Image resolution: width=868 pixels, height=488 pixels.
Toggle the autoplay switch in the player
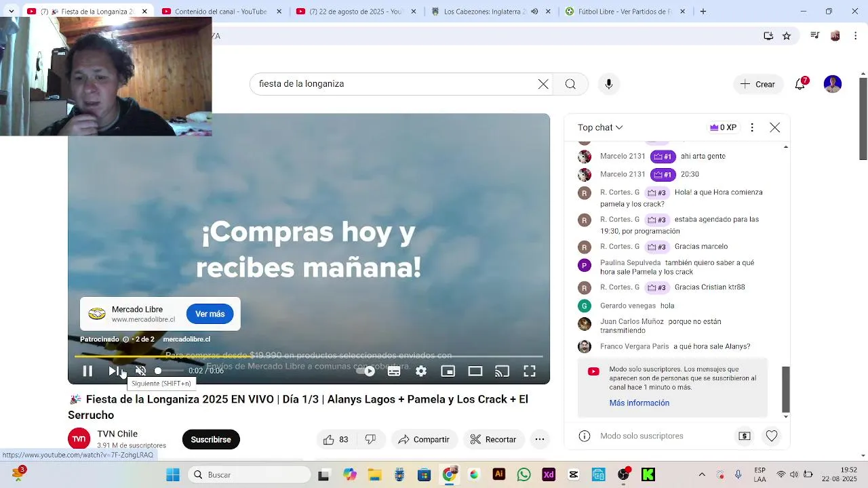tap(367, 371)
